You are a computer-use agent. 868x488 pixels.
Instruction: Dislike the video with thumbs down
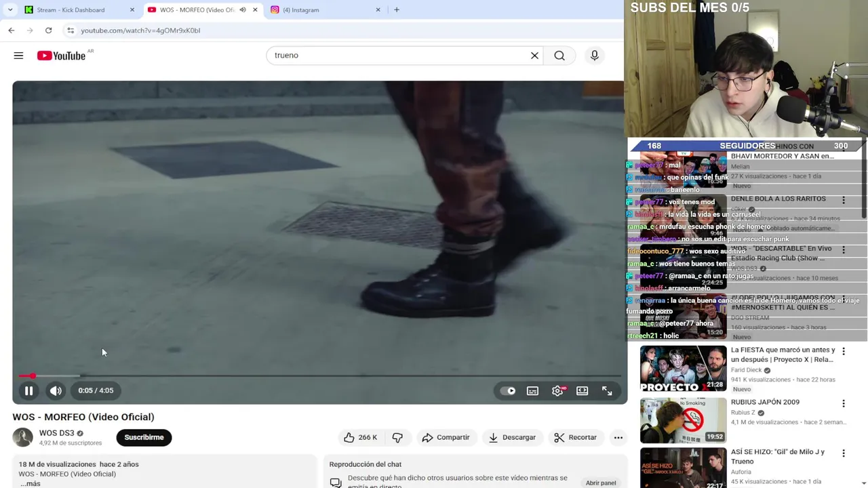397,437
